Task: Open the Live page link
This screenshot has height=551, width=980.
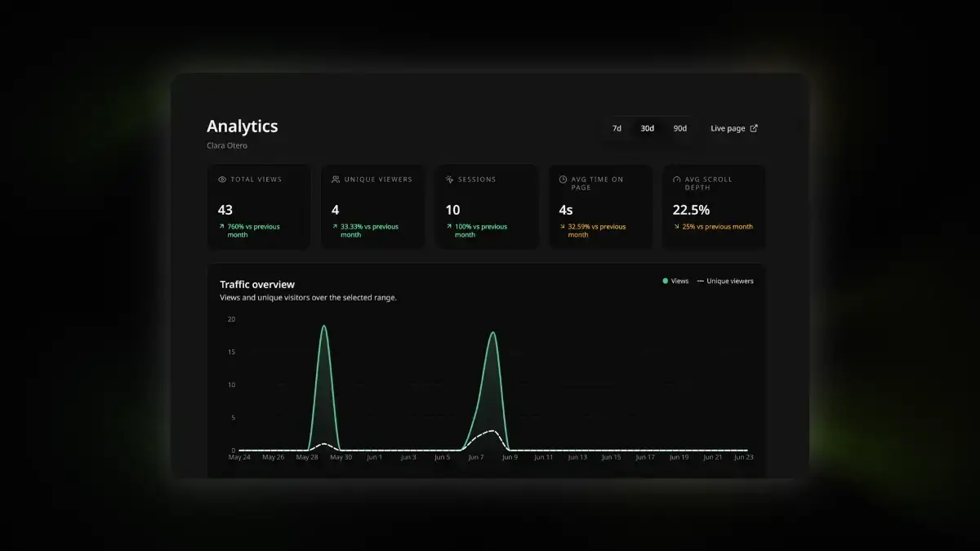Action: tap(733, 128)
